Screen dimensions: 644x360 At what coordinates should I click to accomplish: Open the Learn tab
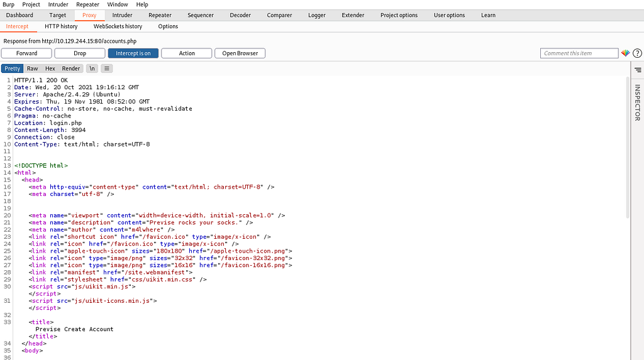pos(488,15)
